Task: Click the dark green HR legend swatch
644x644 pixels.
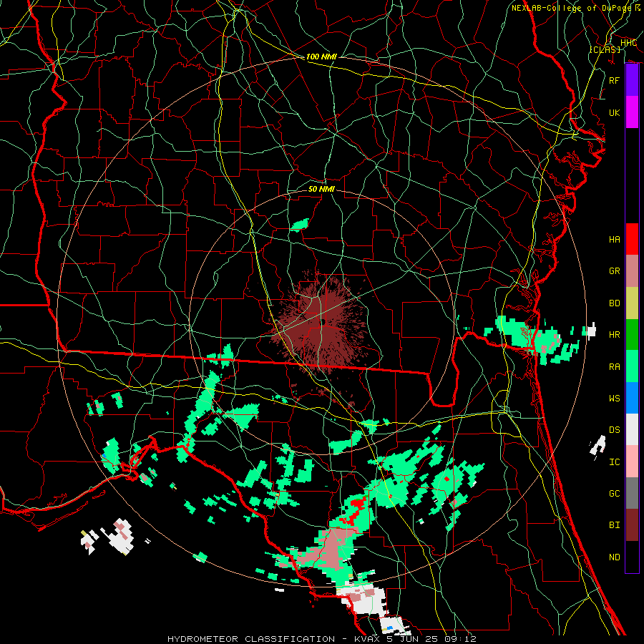Action: click(x=632, y=334)
